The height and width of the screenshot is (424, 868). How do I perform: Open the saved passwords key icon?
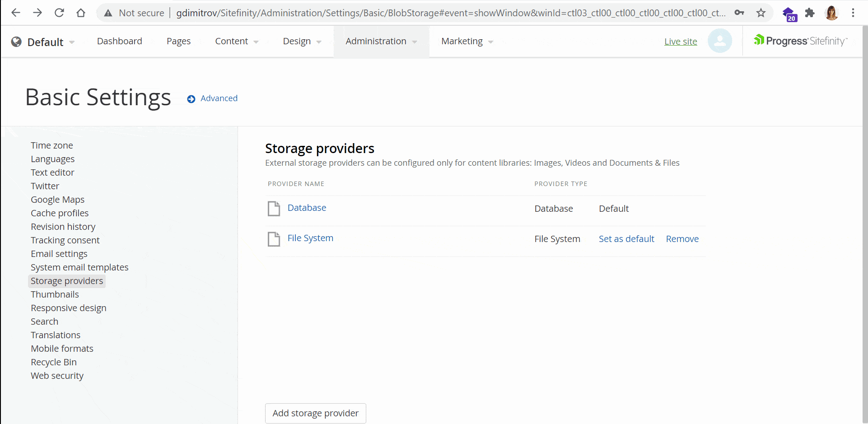pyautogui.click(x=739, y=13)
